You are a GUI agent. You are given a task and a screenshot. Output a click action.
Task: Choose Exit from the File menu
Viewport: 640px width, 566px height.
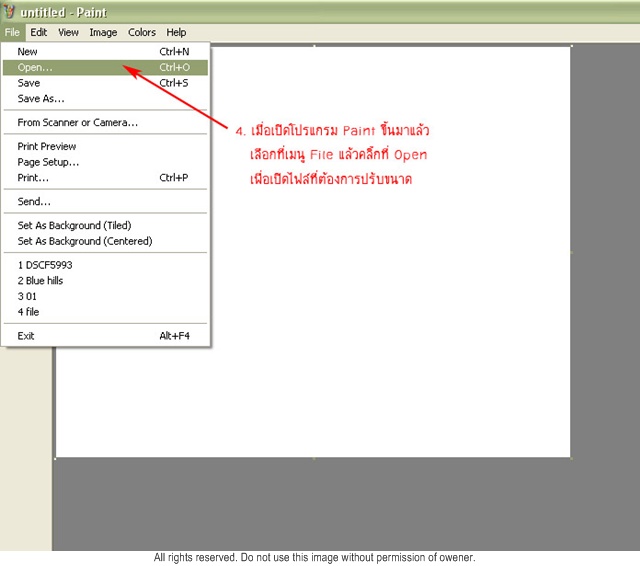[x=105, y=336]
